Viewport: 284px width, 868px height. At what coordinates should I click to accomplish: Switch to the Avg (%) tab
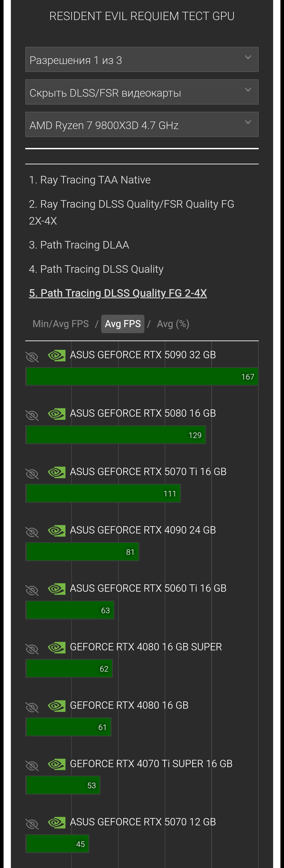tap(173, 324)
